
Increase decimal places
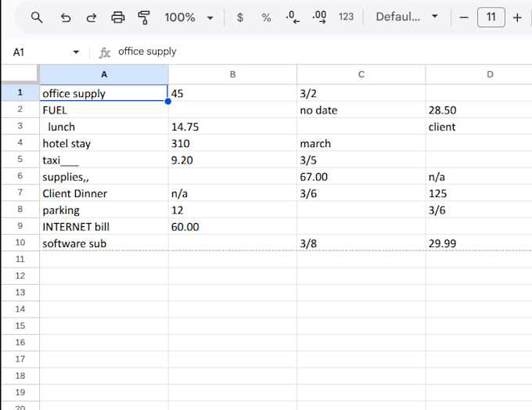pyautogui.click(x=319, y=17)
